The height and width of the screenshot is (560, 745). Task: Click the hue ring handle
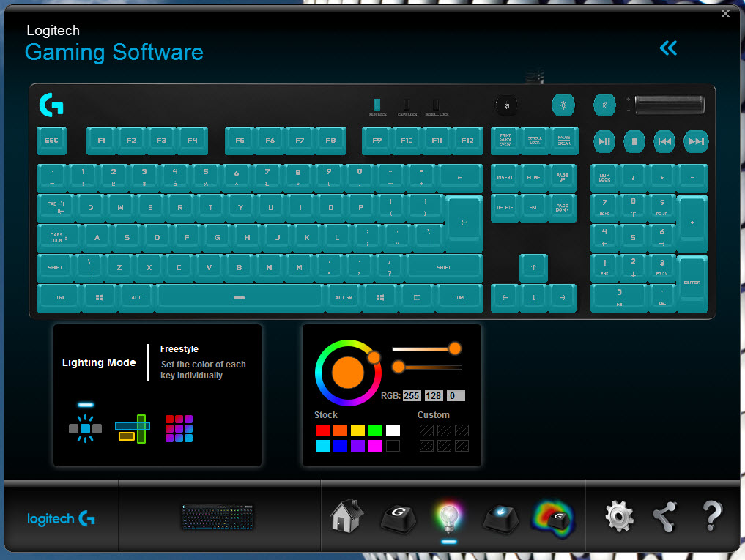[374, 357]
